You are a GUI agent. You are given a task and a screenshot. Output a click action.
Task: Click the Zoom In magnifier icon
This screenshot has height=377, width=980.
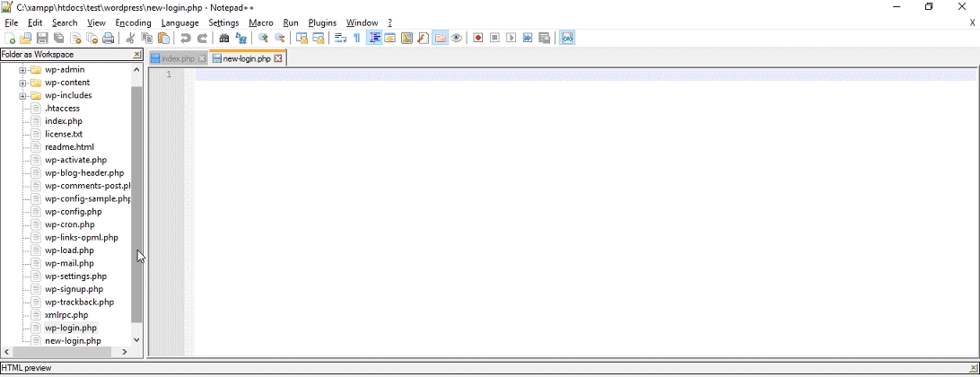point(263,39)
